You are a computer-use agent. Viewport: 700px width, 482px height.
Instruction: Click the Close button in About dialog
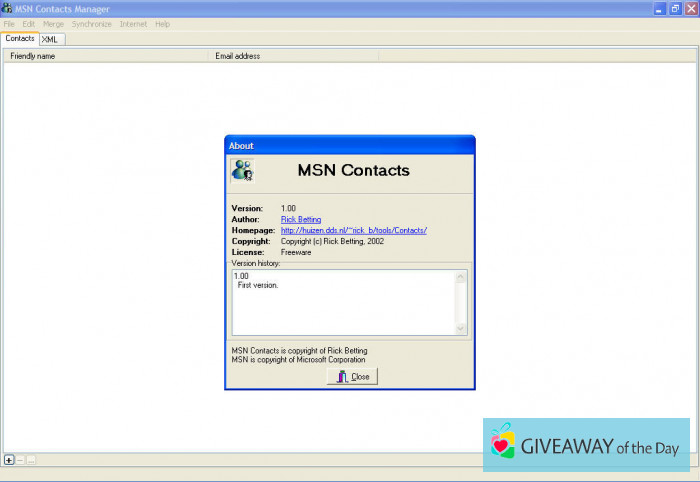(x=352, y=376)
